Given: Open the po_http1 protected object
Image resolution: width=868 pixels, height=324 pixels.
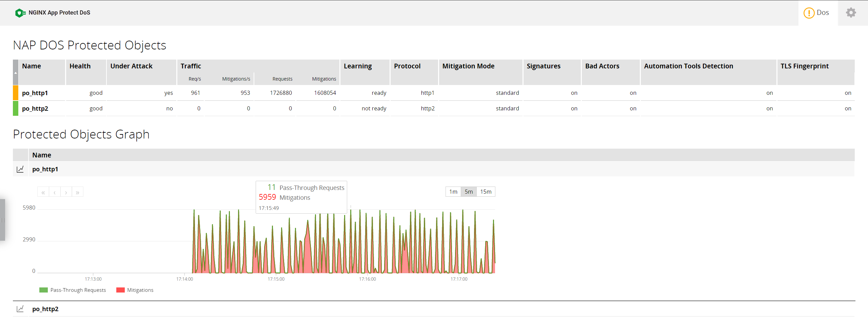Looking at the screenshot, I should tap(35, 93).
